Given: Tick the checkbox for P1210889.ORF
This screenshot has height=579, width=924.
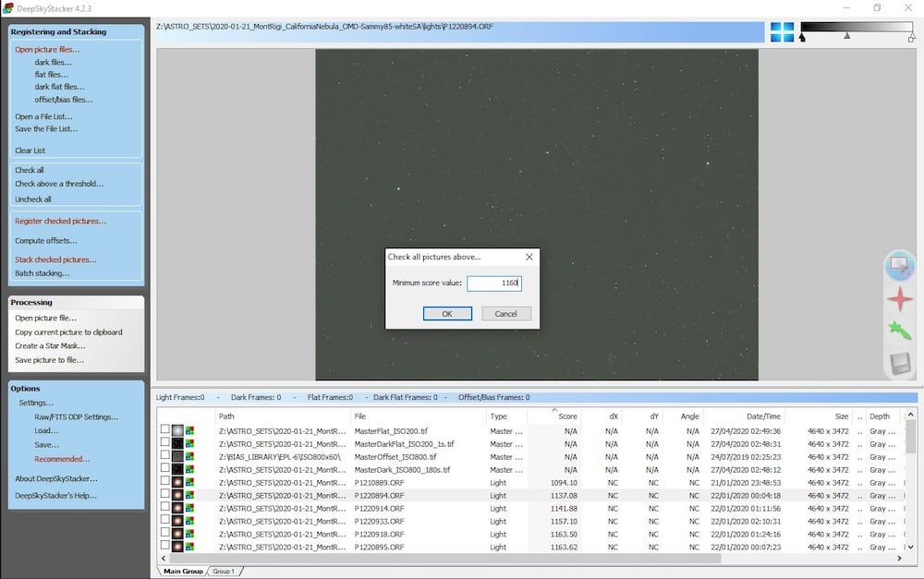Looking at the screenshot, I should click(x=165, y=481).
